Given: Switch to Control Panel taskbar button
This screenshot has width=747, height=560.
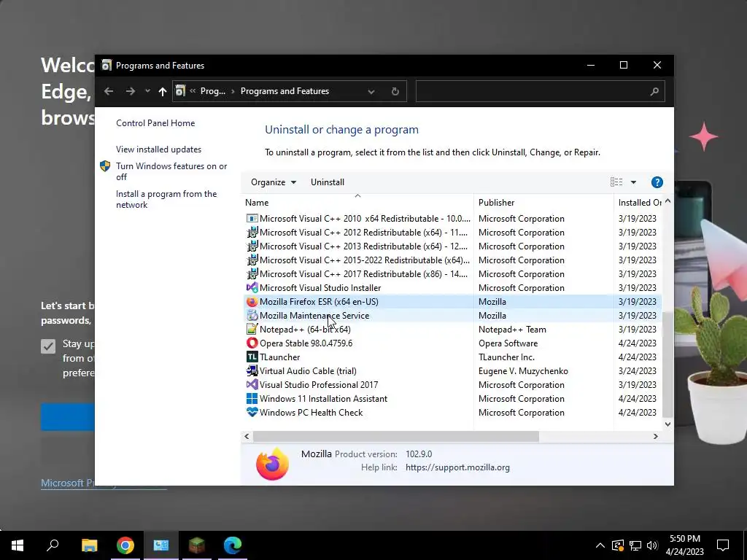Looking at the screenshot, I should tap(161, 545).
